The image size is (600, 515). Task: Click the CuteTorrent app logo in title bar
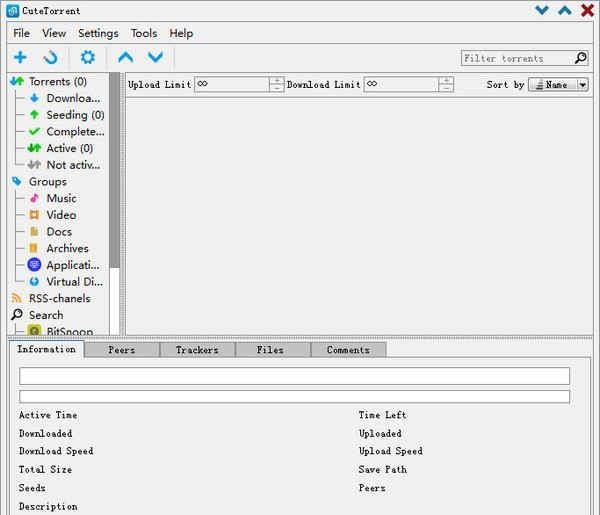point(13,11)
